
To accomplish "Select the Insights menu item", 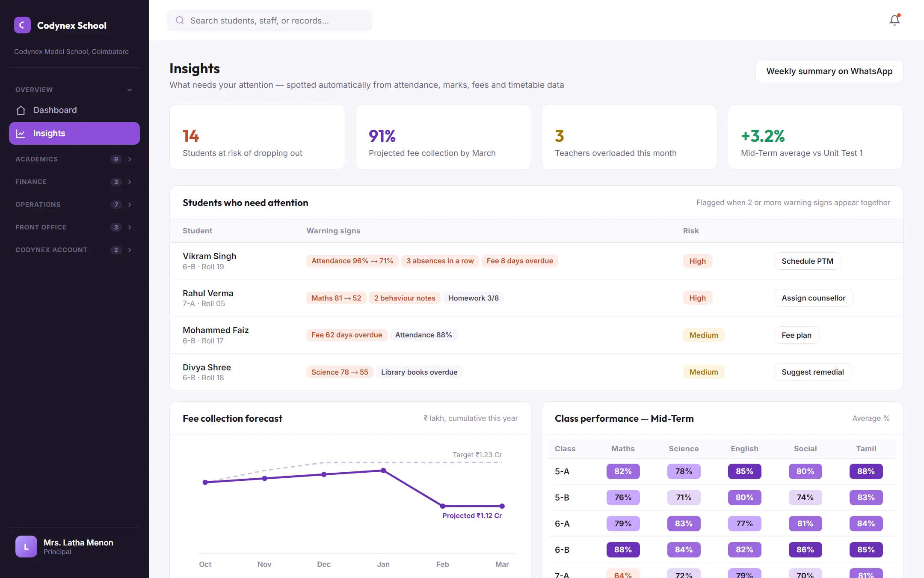I will 74,134.
